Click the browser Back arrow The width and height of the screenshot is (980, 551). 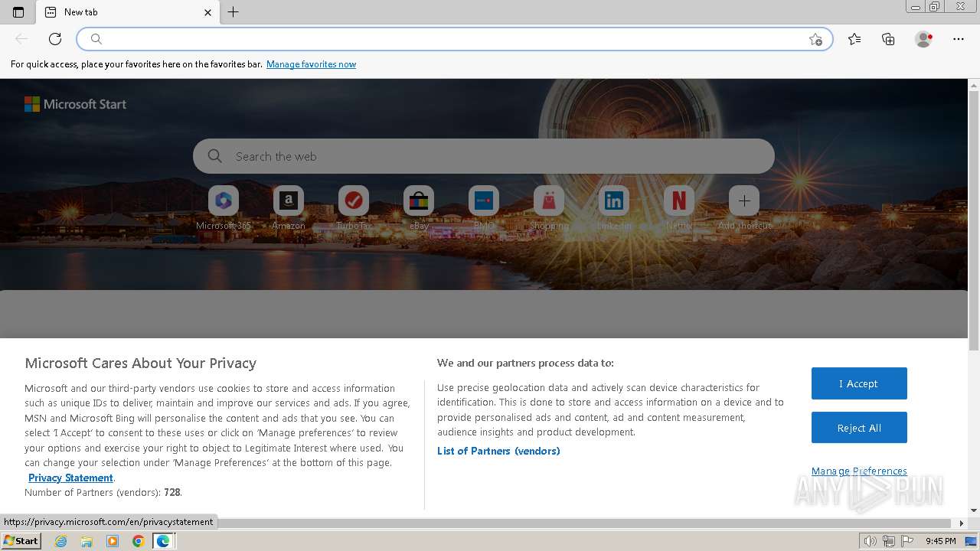coord(21,39)
